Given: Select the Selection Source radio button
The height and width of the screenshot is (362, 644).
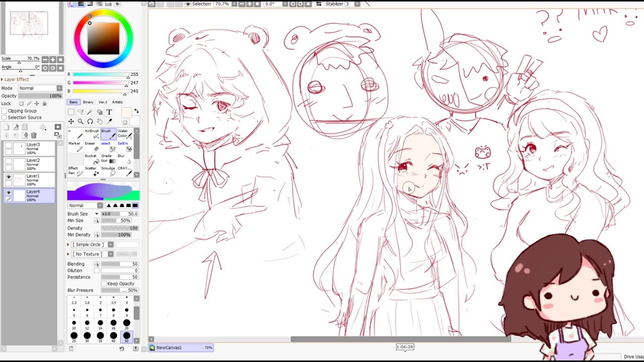Looking at the screenshot, I should pyautogui.click(x=5, y=118).
